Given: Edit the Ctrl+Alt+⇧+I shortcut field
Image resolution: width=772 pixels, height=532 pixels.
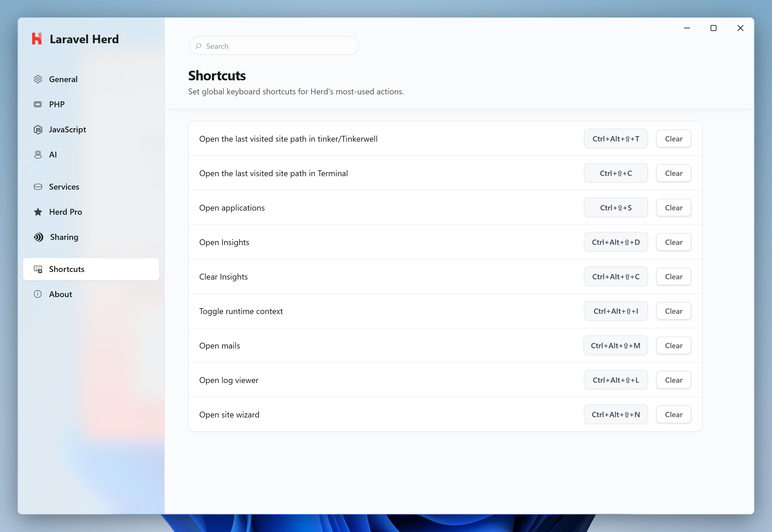Looking at the screenshot, I should [616, 311].
